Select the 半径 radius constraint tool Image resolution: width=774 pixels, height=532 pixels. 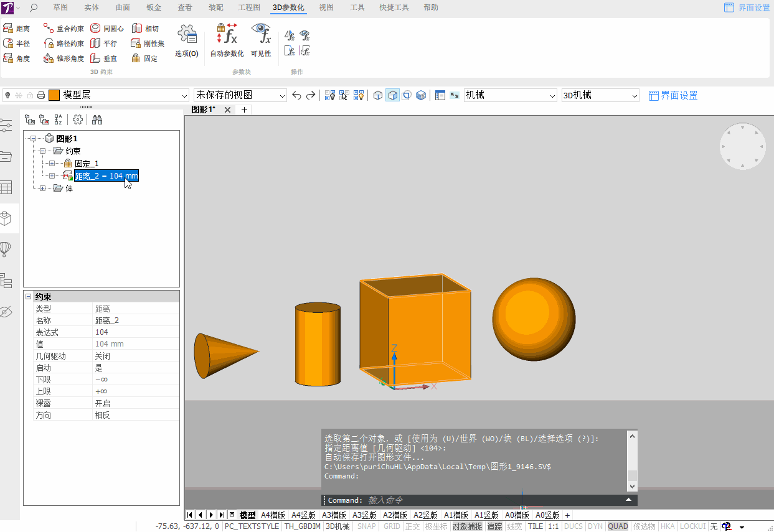[x=16, y=44]
